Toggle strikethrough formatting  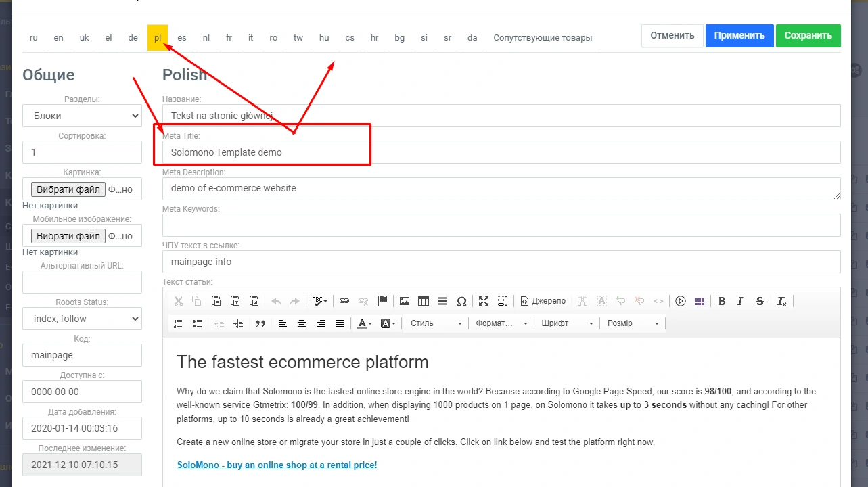[760, 301]
